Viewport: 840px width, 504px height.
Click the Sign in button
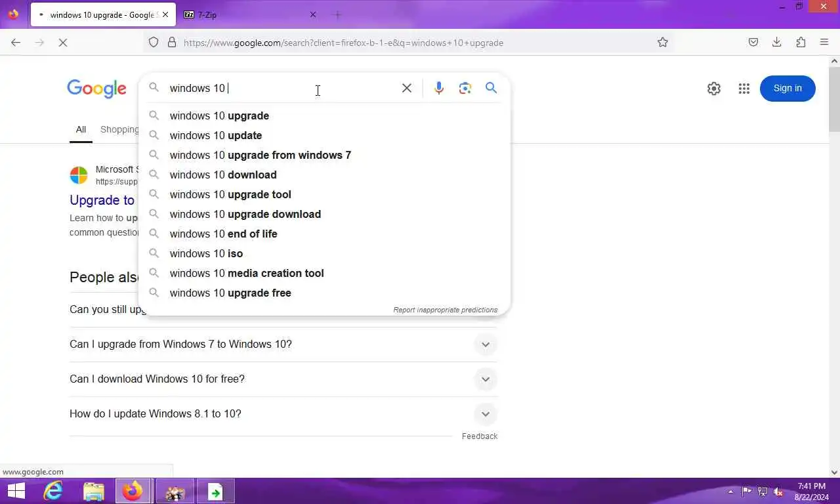click(787, 89)
